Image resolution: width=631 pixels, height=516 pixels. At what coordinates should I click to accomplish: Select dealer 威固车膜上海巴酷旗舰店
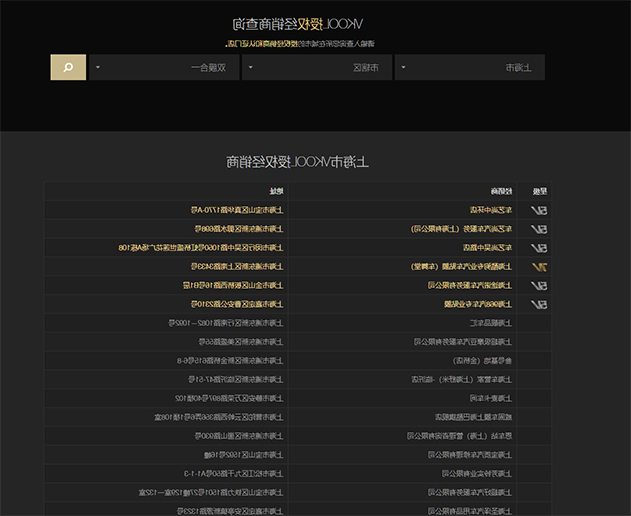point(473,417)
